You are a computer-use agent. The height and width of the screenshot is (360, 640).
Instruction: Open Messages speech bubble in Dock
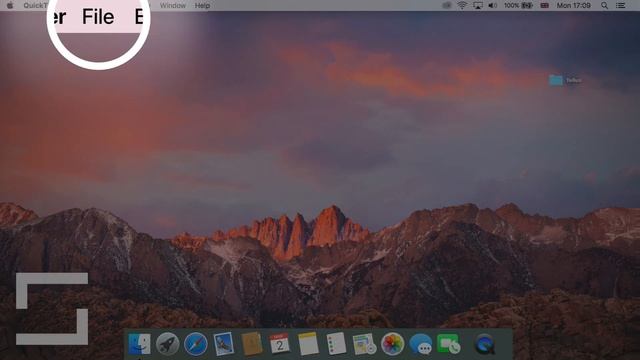[x=420, y=344]
